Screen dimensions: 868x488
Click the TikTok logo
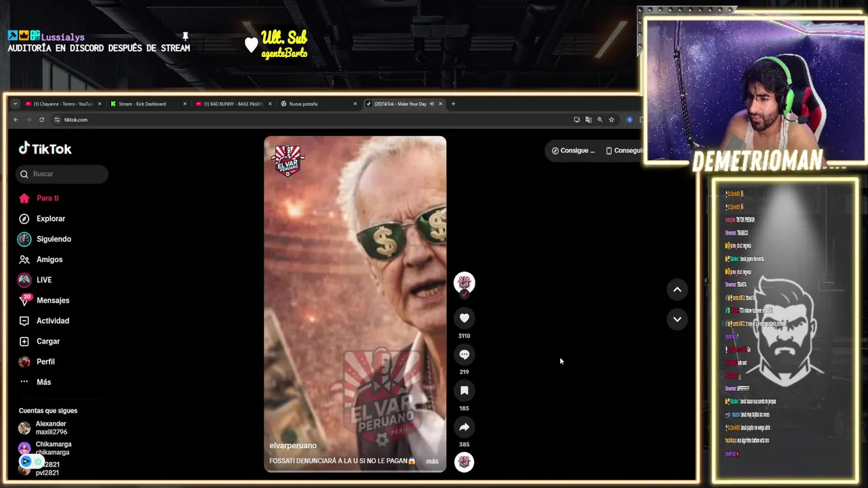coord(45,148)
